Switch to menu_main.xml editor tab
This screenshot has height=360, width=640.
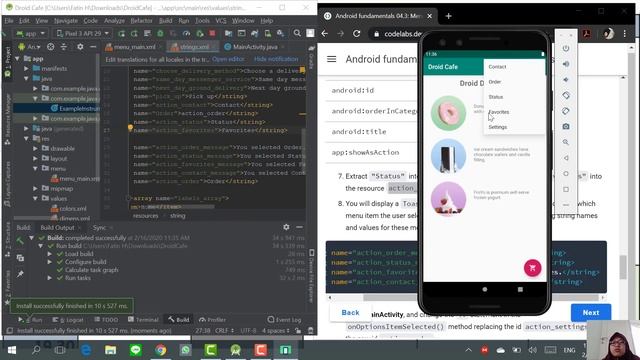pos(130,47)
